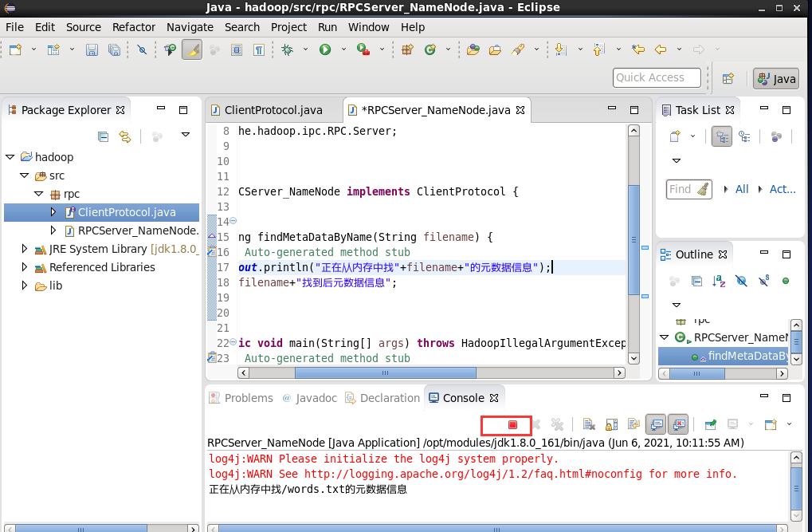Viewport: 812px width, 532px height.
Task: Click the Save icon in toolbar
Action: pyautogui.click(x=92, y=49)
